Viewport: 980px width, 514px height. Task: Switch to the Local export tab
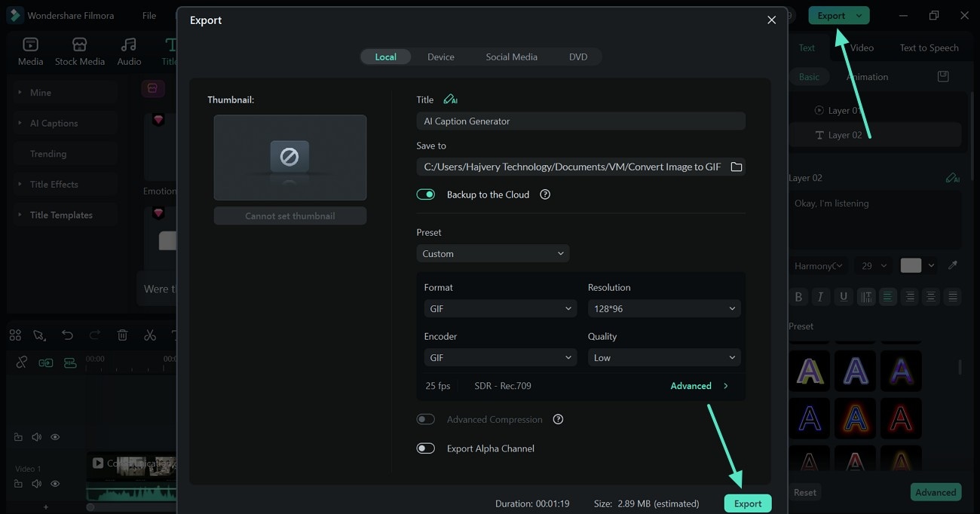(x=385, y=57)
